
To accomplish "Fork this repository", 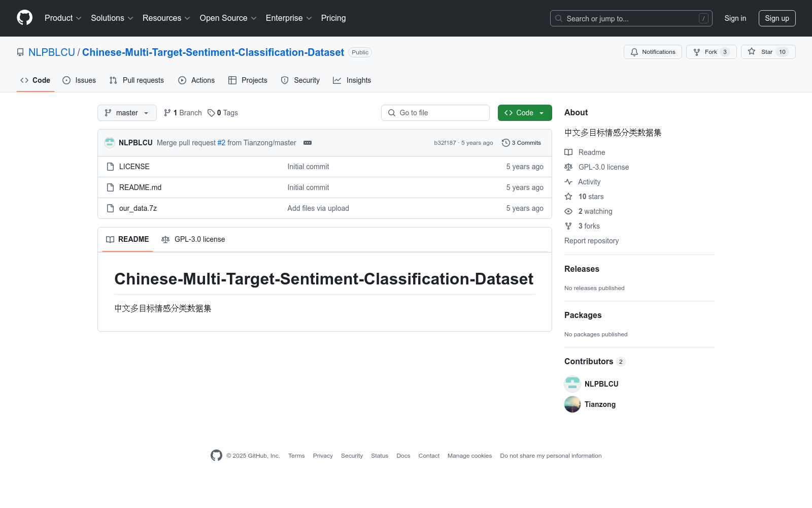I will click(x=711, y=52).
